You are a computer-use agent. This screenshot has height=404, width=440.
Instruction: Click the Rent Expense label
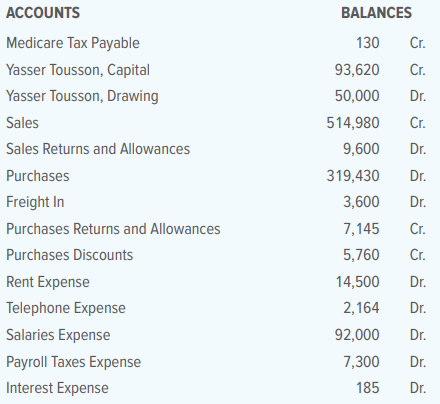tap(48, 282)
